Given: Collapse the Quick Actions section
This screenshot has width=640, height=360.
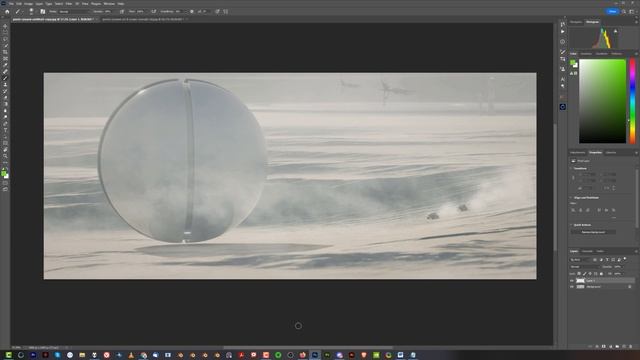Looking at the screenshot, I should 571,225.
